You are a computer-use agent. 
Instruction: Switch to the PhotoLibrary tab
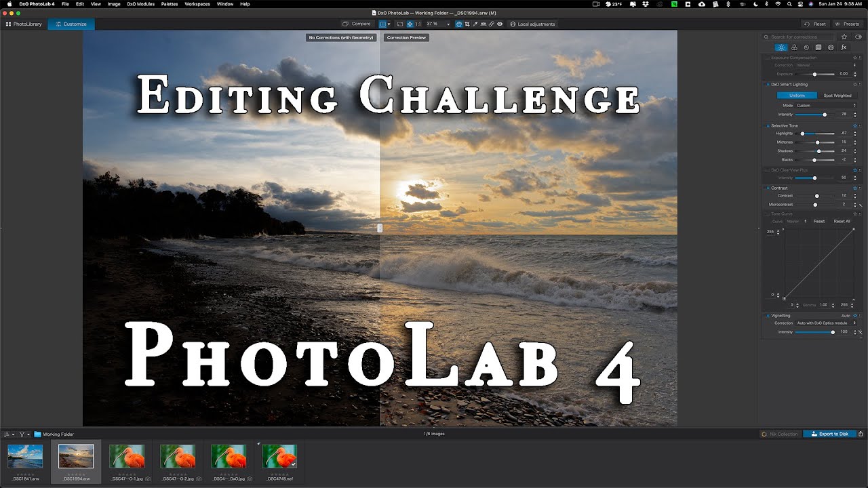pyautogui.click(x=24, y=24)
